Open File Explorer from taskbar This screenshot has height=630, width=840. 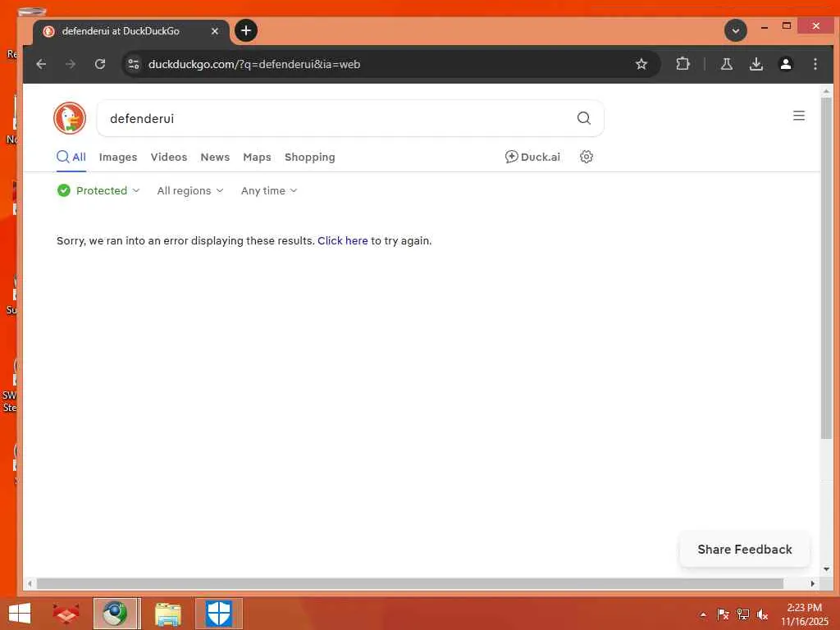tap(167, 614)
